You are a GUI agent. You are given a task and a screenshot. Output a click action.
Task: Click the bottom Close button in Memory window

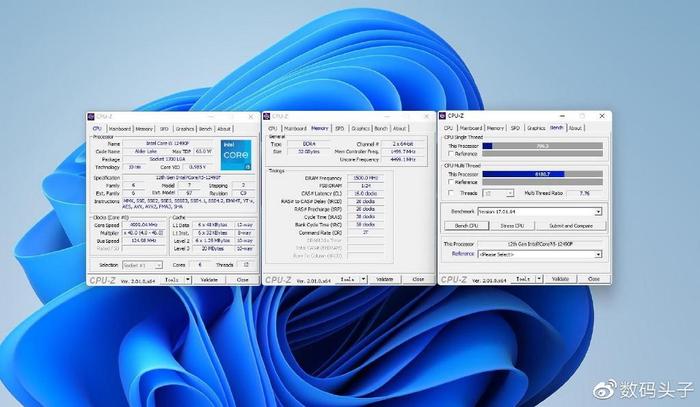[x=418, y=279]
